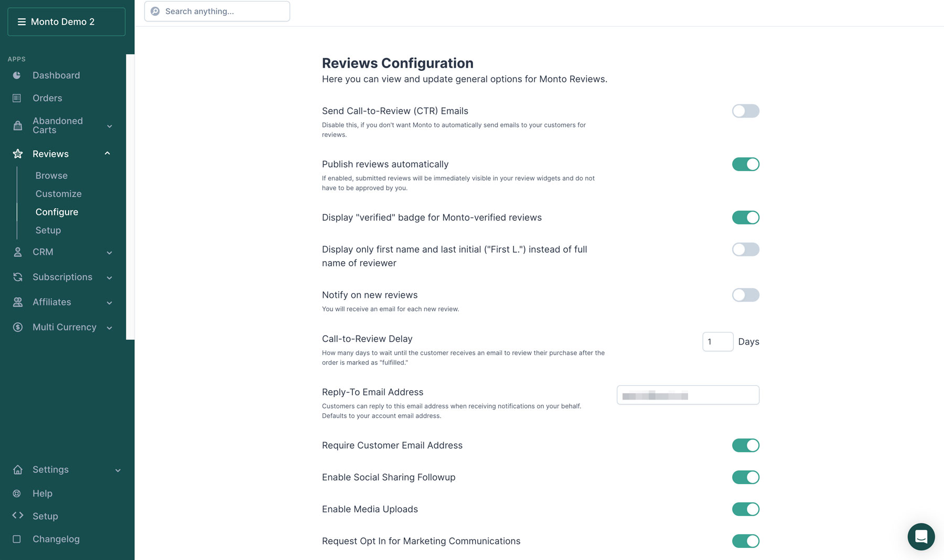Viewport: 944px width, 560px height.
Task: Toggle Require Customer Email Address switch
Action: coord(745,445)
